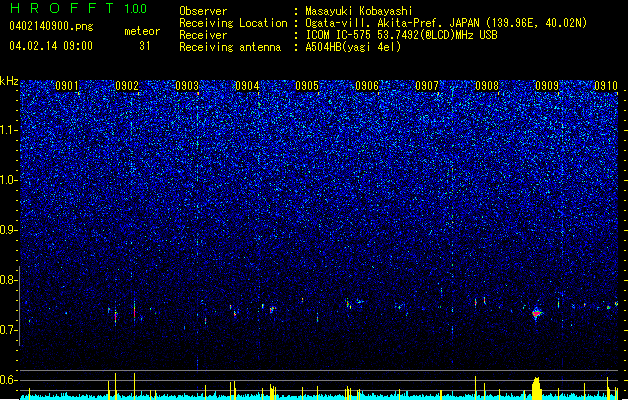The image size is (629, 400).
Task: Click the 0905 time marker
Action: point(307,86)
